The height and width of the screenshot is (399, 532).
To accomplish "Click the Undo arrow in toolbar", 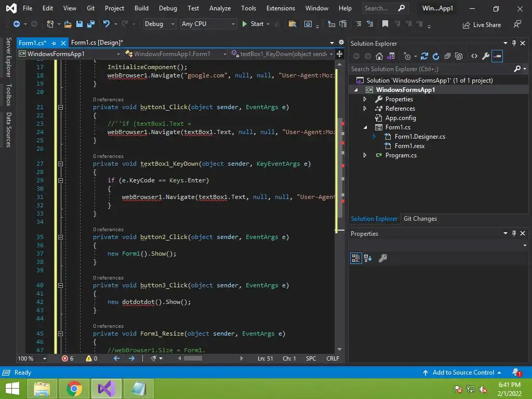I will 107,24.
